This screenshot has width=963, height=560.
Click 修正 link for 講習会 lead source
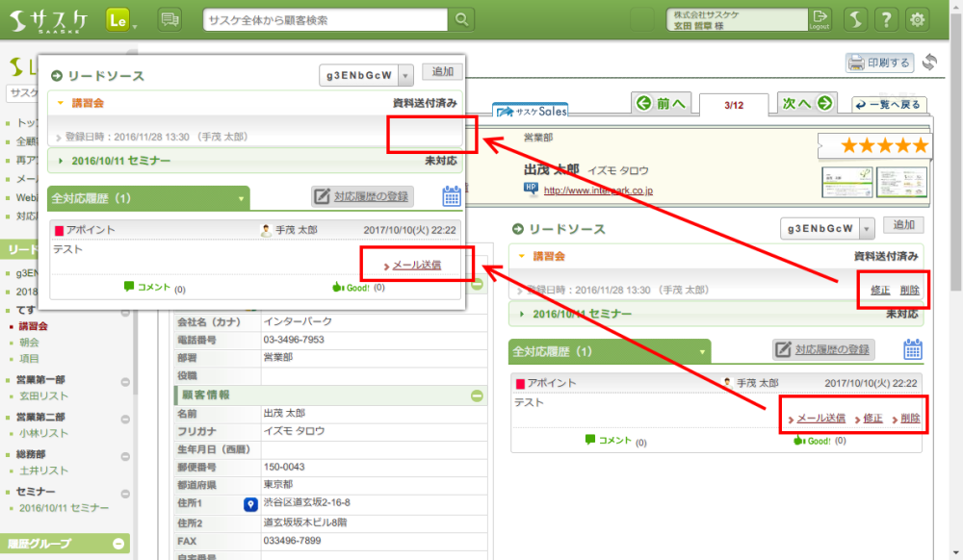[x=880, y=291]
